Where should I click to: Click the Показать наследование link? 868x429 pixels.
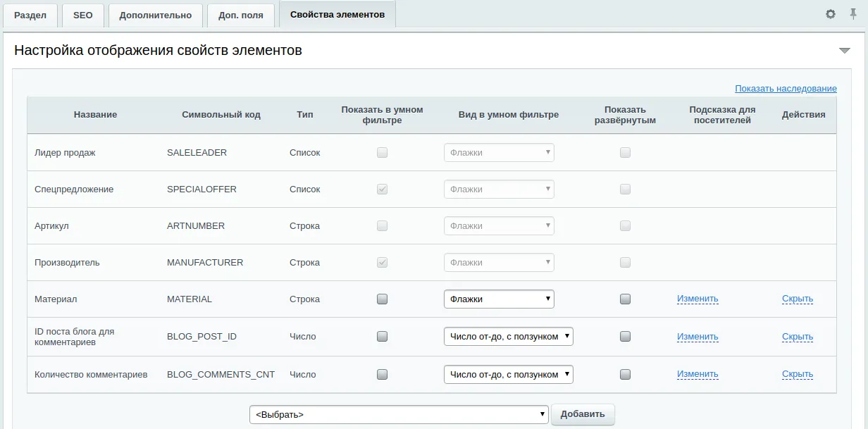point(786,89)
